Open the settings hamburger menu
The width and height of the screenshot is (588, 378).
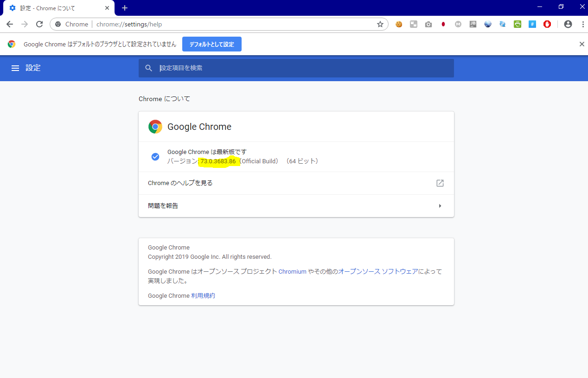click(15, 68)
